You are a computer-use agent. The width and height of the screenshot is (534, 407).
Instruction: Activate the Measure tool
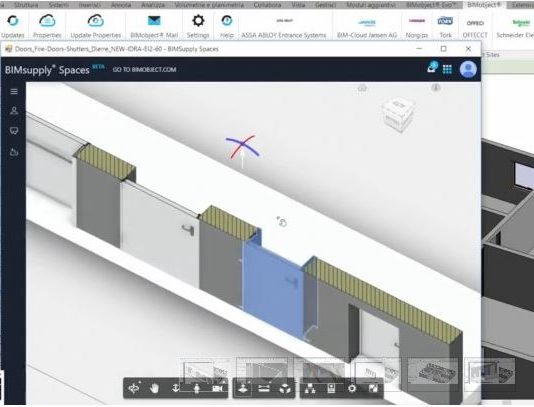pos(264,388)
